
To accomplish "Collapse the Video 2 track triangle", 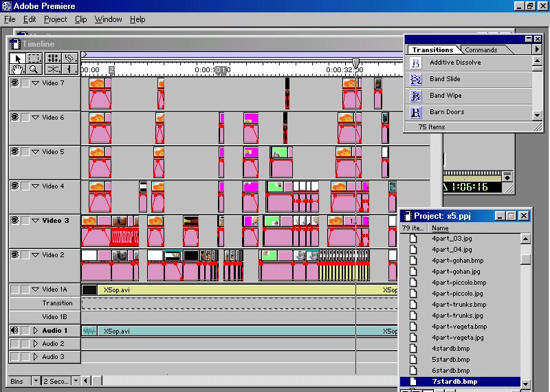I will coord(35,255).
